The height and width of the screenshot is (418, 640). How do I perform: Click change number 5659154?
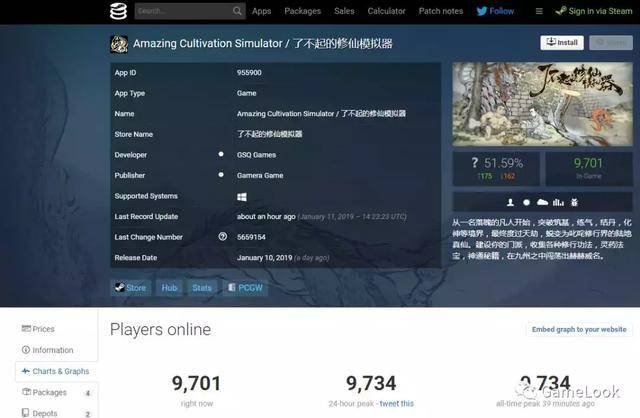pos(251,237)
